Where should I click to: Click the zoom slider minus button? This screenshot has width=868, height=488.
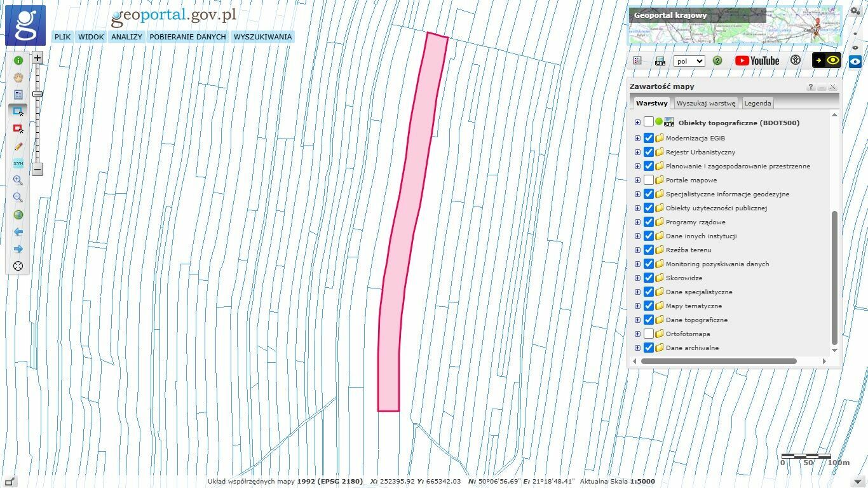pos(37,169)
